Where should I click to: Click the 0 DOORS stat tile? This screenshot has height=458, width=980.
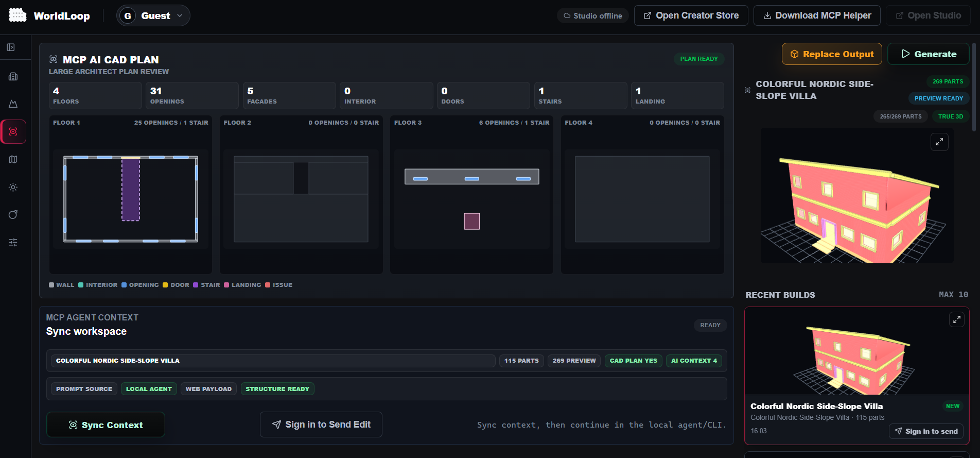point(483,95)
